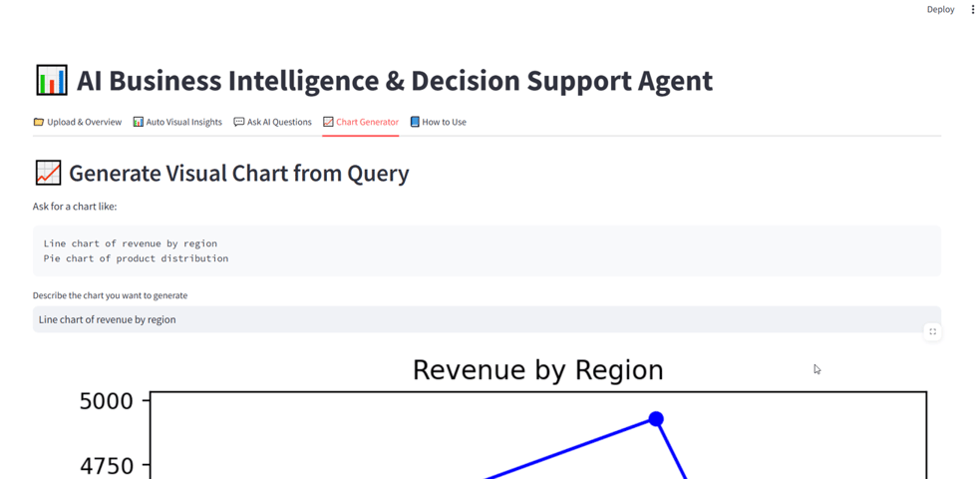Click the 'Describe the chart you want' label
This screenshot has height=479, width=980.
click(x=110, y=295)
